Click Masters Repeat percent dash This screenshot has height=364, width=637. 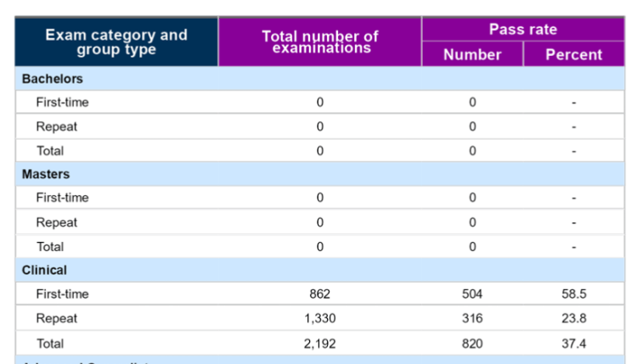tap(574, 223)
